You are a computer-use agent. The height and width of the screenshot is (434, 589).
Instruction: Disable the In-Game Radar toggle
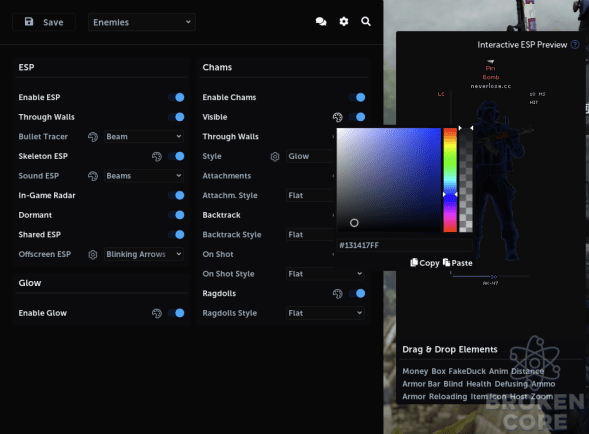tap(176, 195)
